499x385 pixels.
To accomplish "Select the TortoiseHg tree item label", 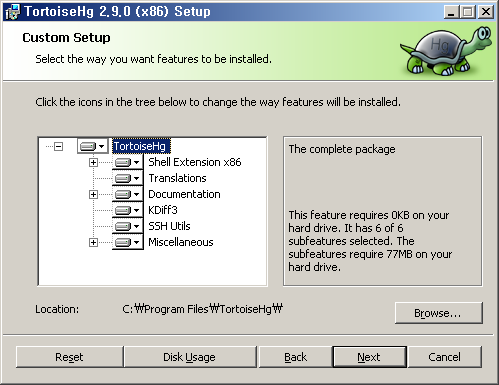I will pos(141,146).
